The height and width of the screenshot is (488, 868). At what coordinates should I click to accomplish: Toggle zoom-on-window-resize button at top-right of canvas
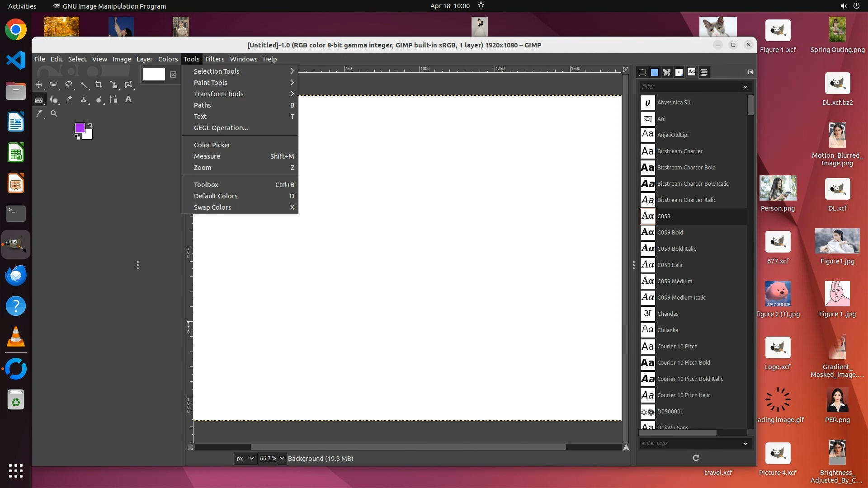[626, 70]
